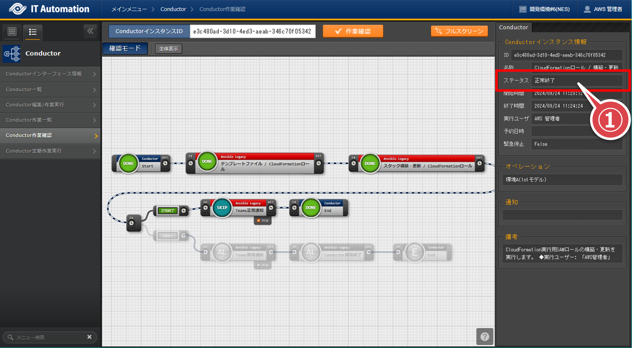Open Conductor breadcrumb link

pyautogui.click(x=173, y=9)
